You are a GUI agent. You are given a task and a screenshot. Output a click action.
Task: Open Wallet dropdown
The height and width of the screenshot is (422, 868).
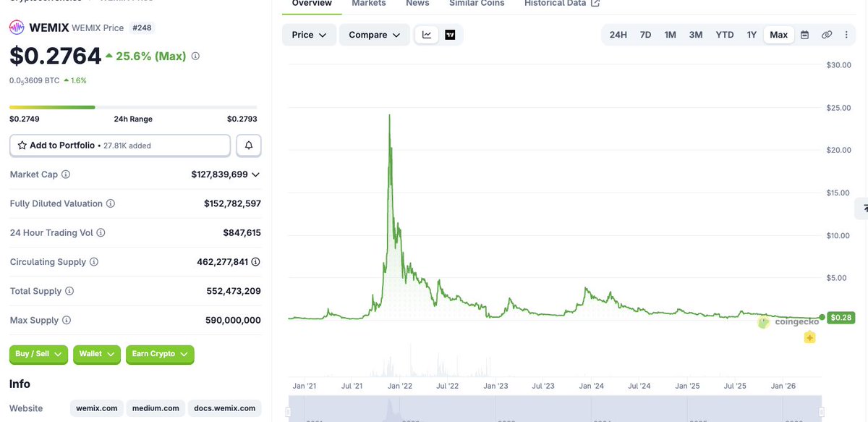[97, 354]
